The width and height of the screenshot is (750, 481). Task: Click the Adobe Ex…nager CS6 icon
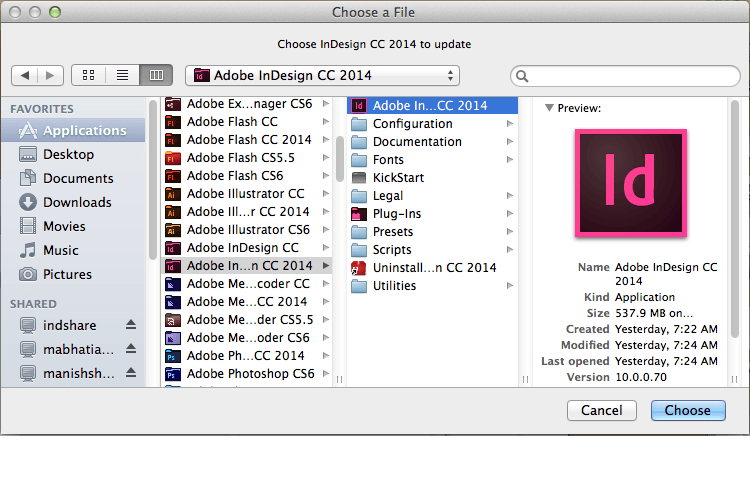(x=173, y=104)
